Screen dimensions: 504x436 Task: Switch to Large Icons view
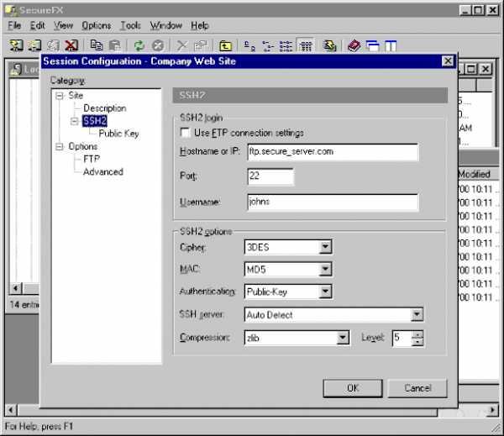(249, 45)
